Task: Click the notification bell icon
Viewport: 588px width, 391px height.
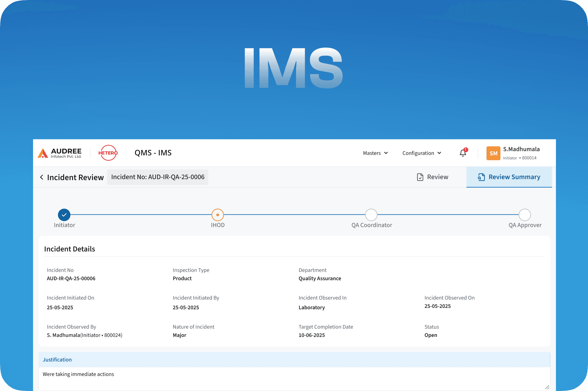Action: [462, 153]
